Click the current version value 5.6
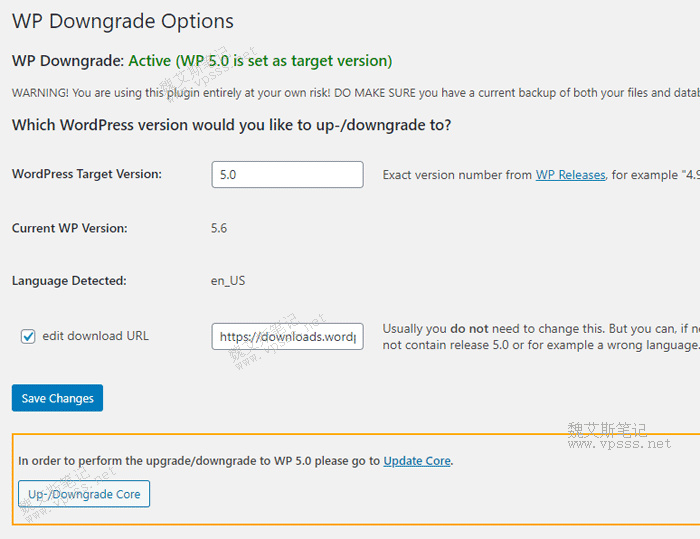The image size is (700, 539). pos(219,228)
